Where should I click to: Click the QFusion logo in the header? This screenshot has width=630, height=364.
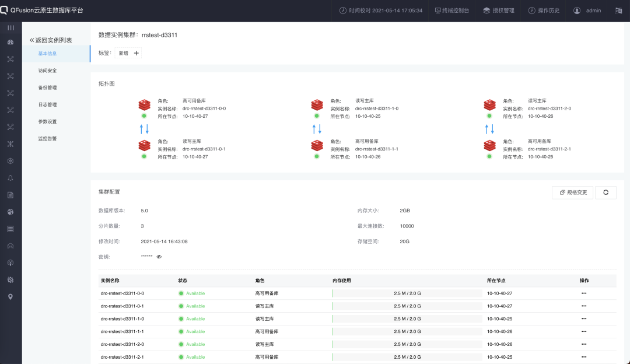(x=4, y=10)
